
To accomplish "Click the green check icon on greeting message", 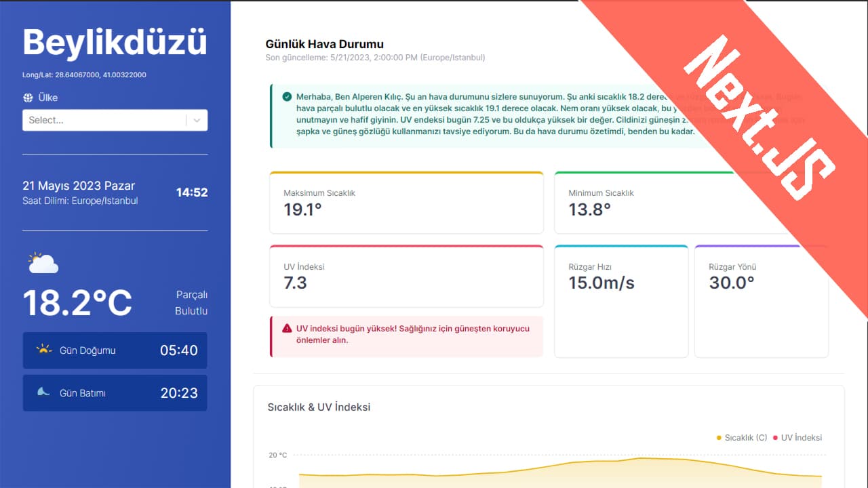I will pos(287,96).
